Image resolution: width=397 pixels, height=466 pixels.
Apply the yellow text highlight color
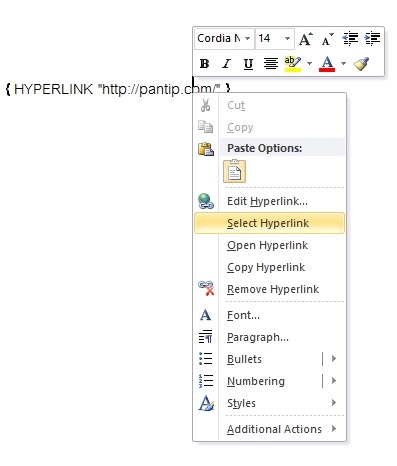pos(293,63)
